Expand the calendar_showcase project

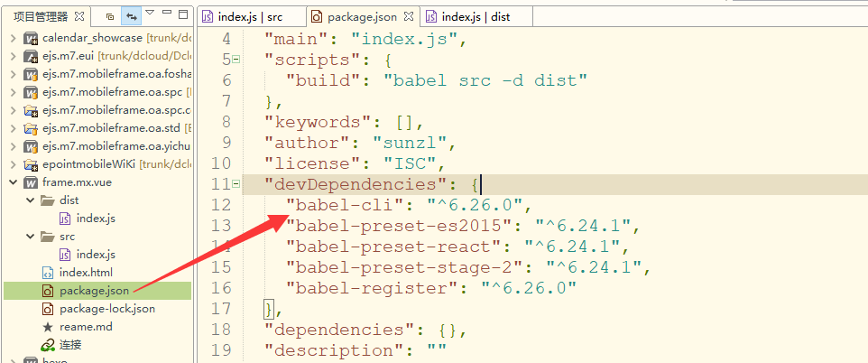pos(14,38)
